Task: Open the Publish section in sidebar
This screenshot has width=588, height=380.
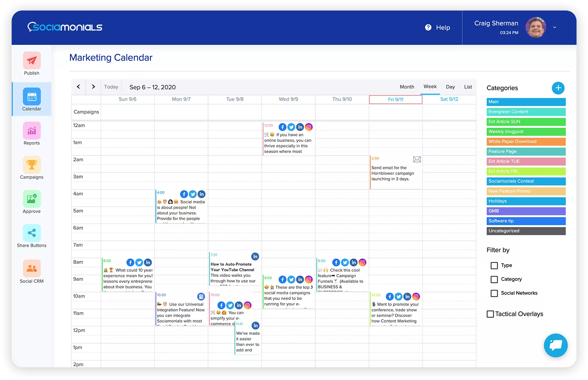Action: [x=32, y=61]
